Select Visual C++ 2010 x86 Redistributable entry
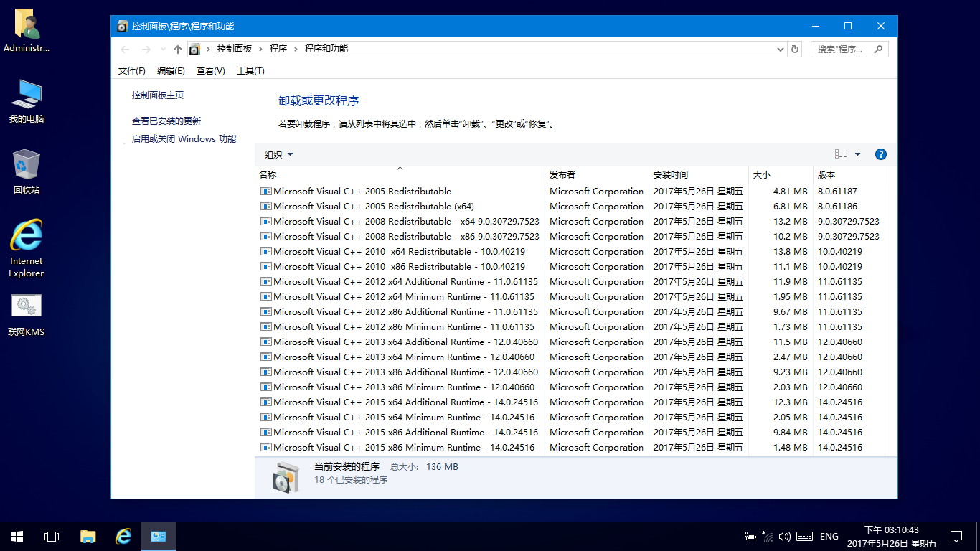The image size is (980, 551). click(571, 267)
